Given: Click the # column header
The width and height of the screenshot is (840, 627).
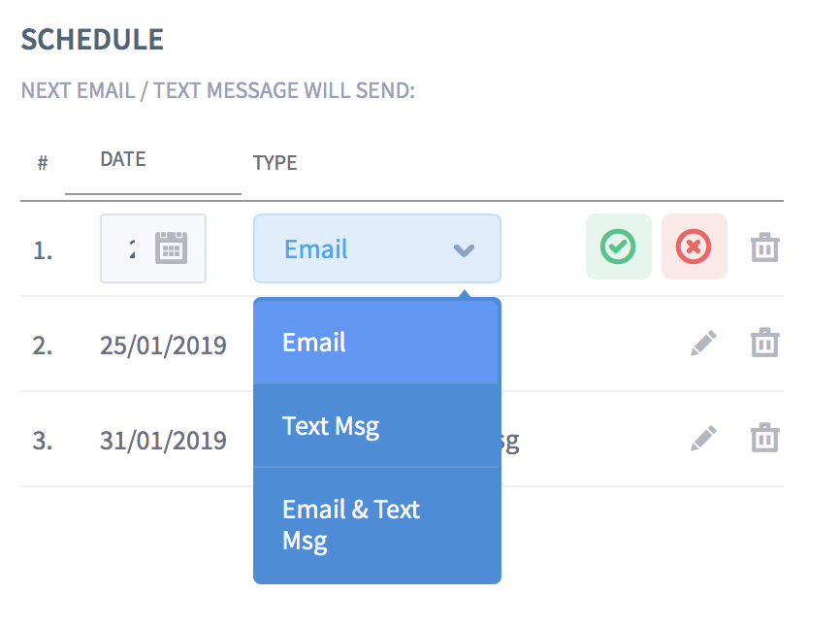Looking at the screenshot, I should tap(43, 162).
